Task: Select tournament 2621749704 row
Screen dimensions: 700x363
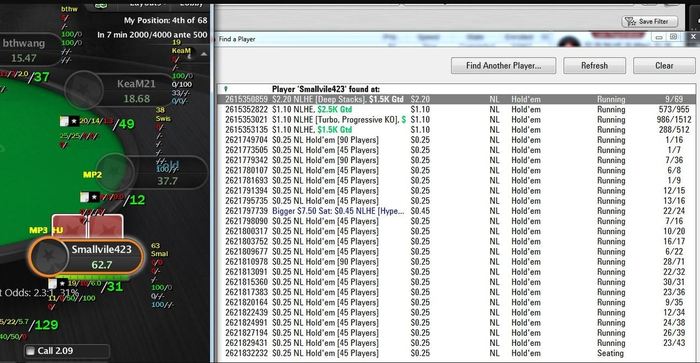Action: (456, 140)
